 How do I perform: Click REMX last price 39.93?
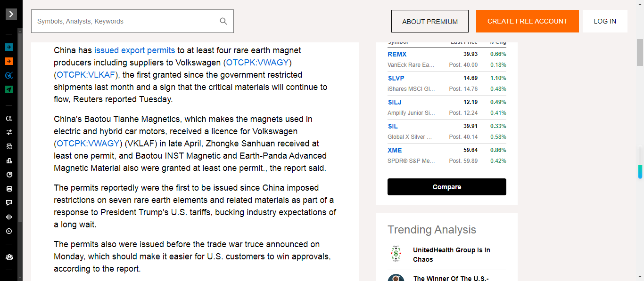click(471, 54)
